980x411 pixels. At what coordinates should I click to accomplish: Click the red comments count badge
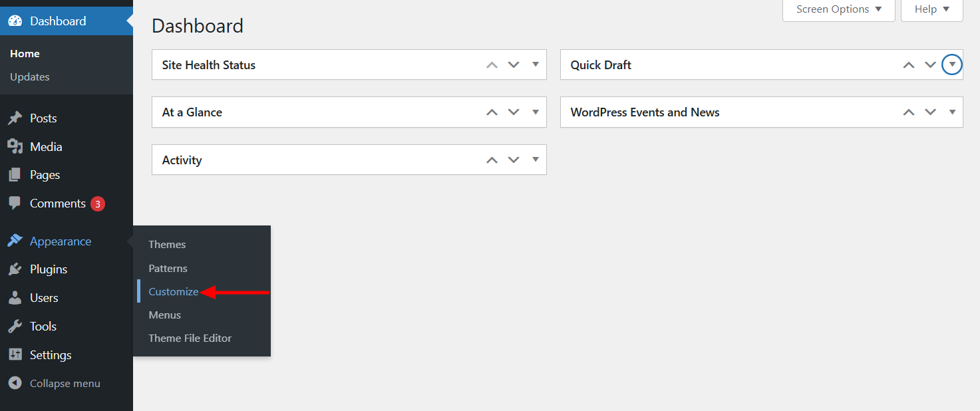coord(98,204)
